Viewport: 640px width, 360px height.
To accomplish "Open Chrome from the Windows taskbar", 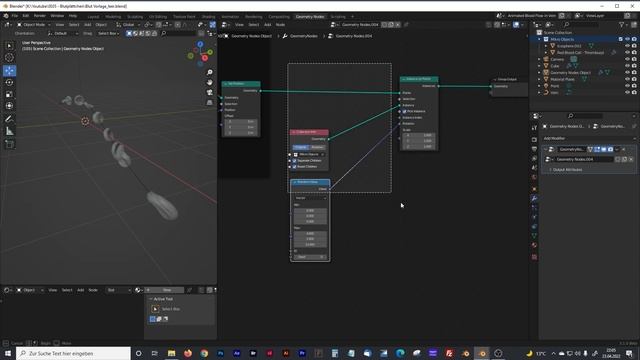I will pos(204,353).
